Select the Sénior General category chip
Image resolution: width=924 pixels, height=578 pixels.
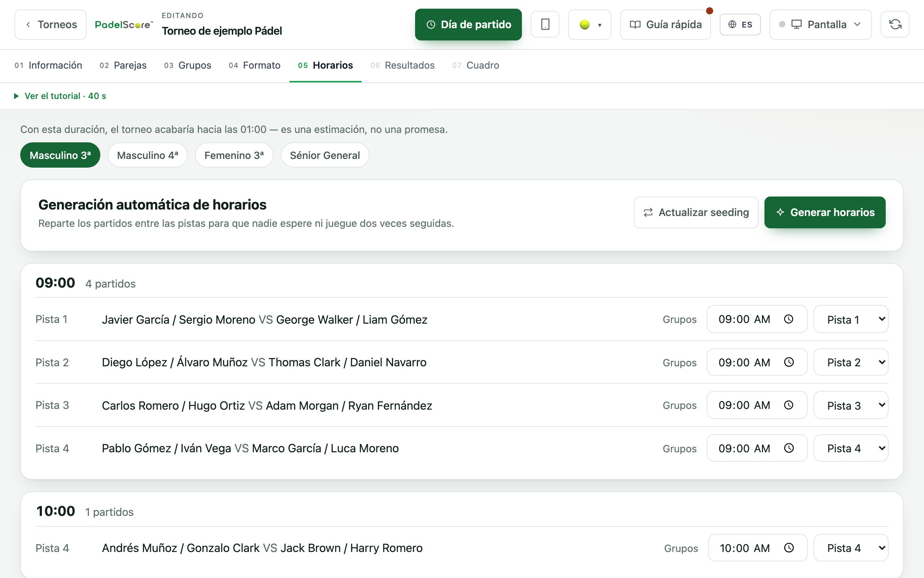tap(325, 155)
